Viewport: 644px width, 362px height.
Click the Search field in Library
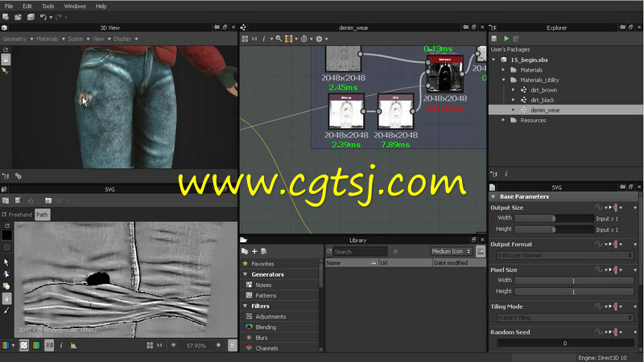pos(360,252)
